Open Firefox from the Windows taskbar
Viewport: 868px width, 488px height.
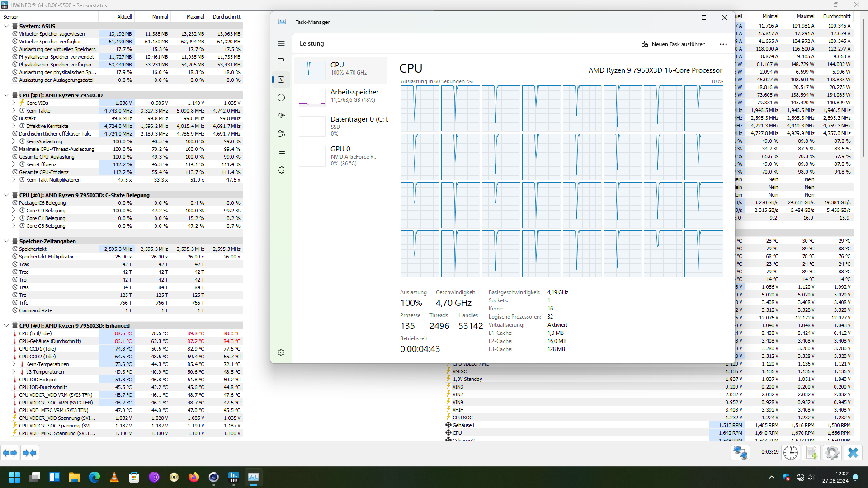[x=194, y=477]
